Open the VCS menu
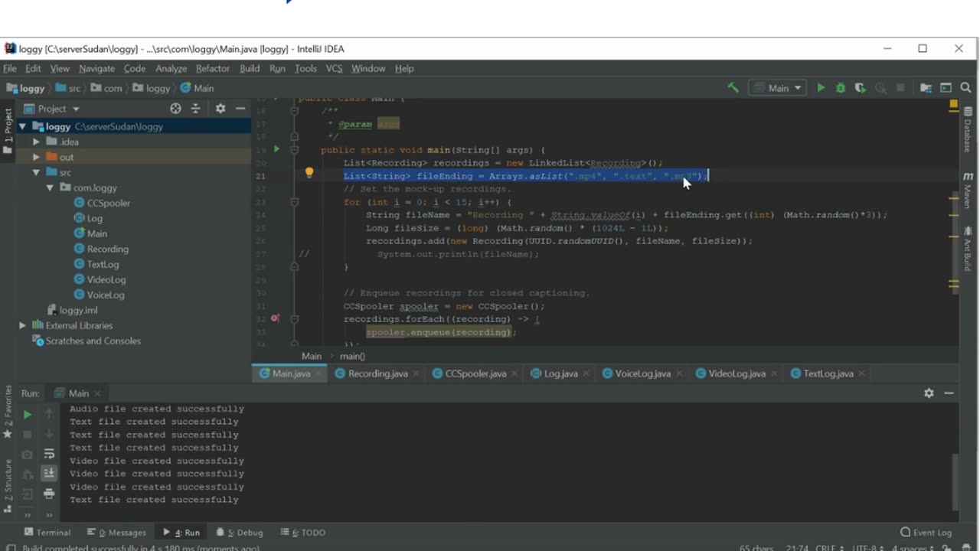Viewport: 980px width, 551px height. pos(334,68)
